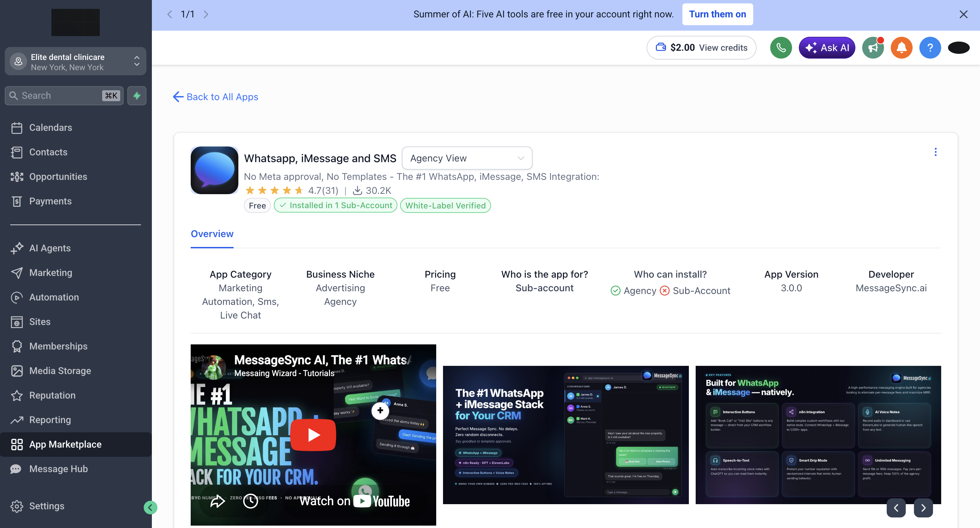The width and height of the screenshot is (980, 528).
Task: Open WhatsApp + iMessage Stack screenshot thumbnail
Action: click(566, 435)
